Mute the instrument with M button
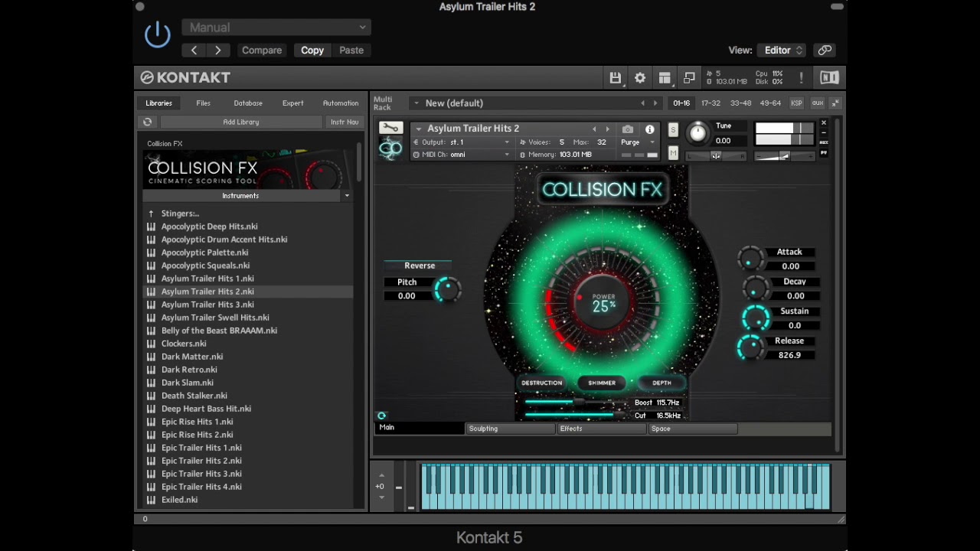The height and width of the screenshot is (551, 980). coord(673,154)
